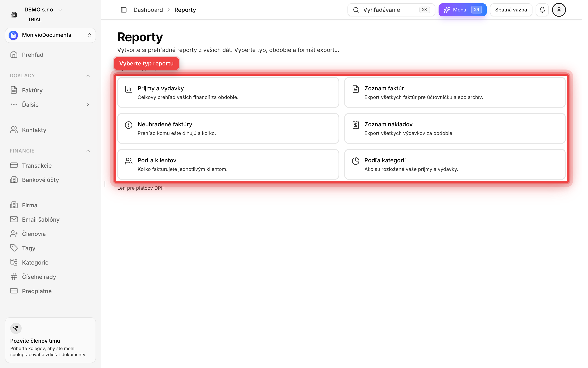Collapse the FINANCIE section
Screen dimensions: 588x368
[88, 151]
